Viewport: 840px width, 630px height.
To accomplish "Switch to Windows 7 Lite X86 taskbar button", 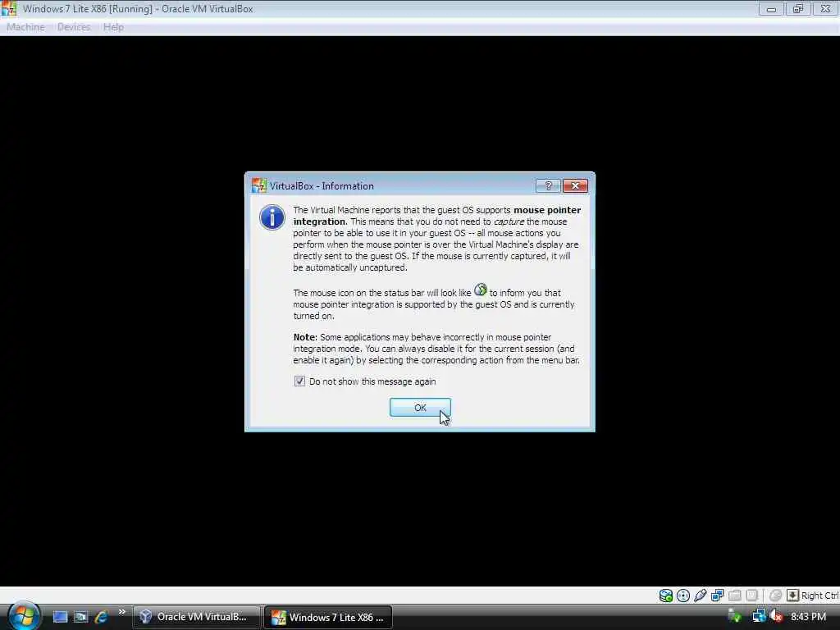I will [x=328, y=617].
